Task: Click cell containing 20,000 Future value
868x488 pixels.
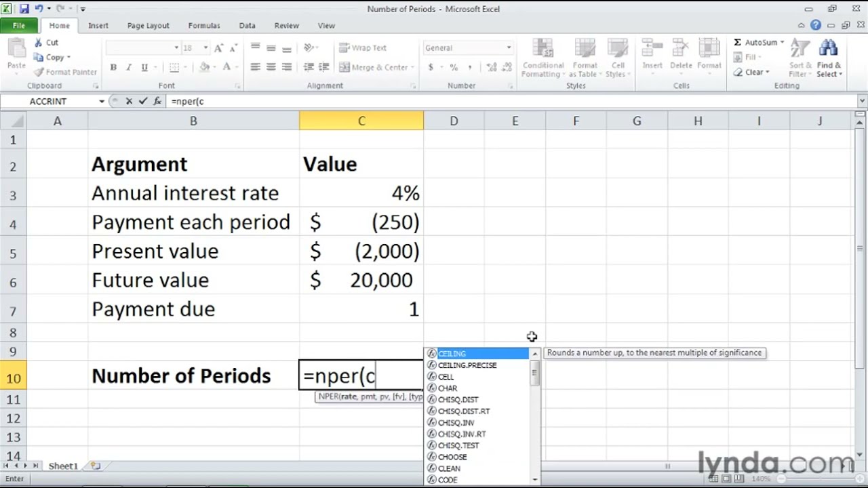Action: pos(361,280)
